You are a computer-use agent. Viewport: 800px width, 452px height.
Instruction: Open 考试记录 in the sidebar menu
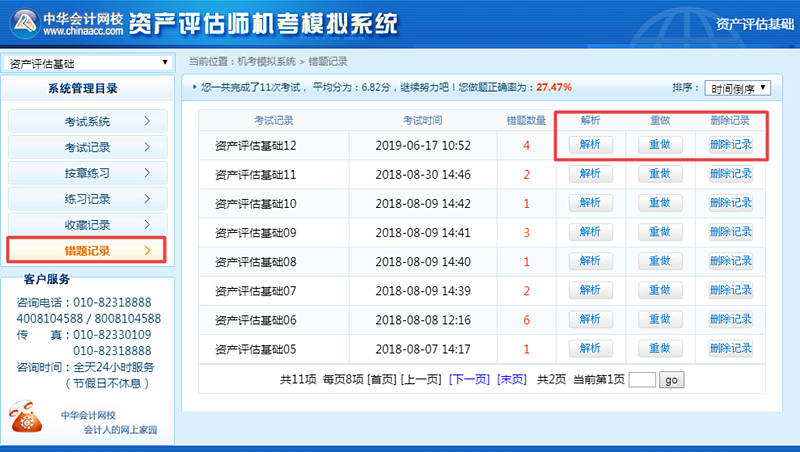(x=88, y=147)
